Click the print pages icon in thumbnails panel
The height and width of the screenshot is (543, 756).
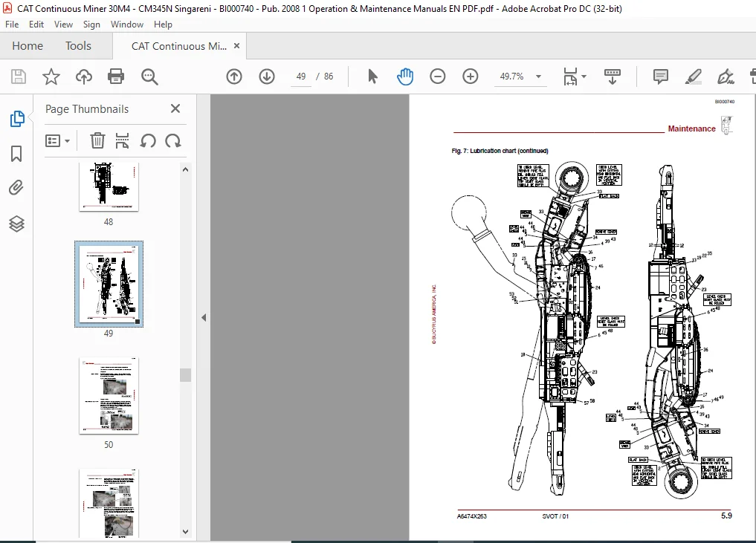[x=123, y=140]
